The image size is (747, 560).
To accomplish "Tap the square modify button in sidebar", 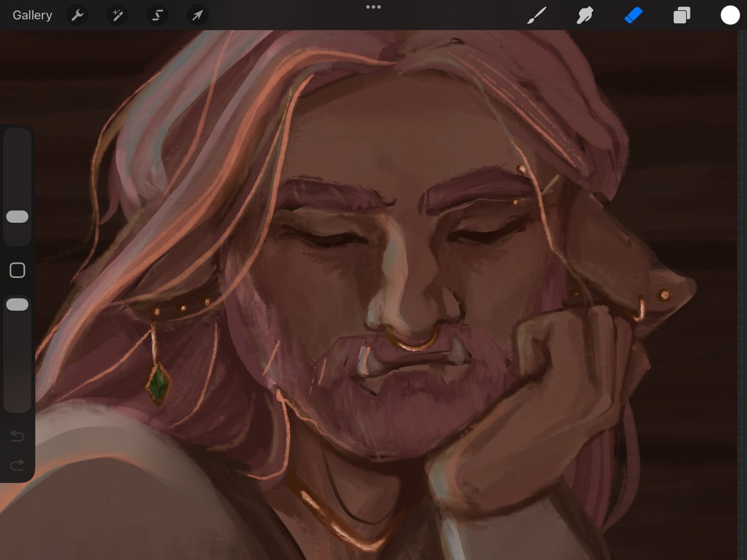I will click(x=17, y=270).
